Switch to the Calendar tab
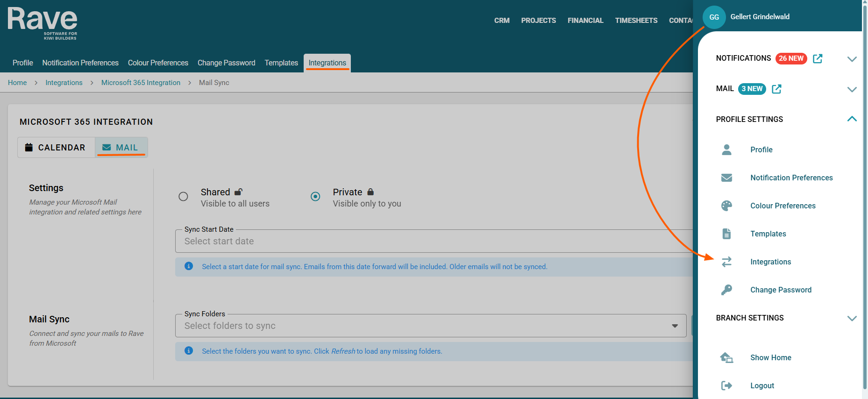The image size is (868, 399). coord(56,148)
